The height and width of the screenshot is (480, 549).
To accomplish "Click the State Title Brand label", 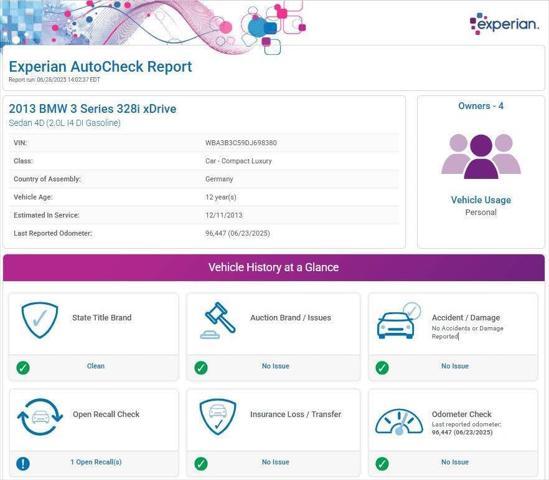I will (102, 318).
